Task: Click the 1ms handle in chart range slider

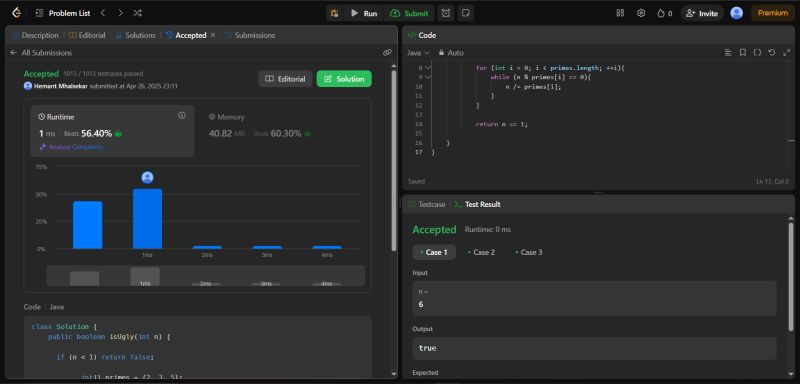Action: [x=145, y=277]
